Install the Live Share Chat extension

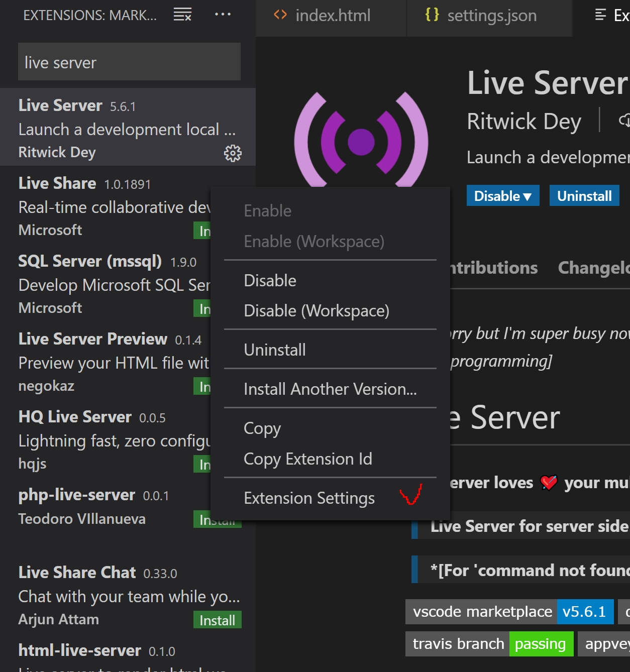point(218,620)
